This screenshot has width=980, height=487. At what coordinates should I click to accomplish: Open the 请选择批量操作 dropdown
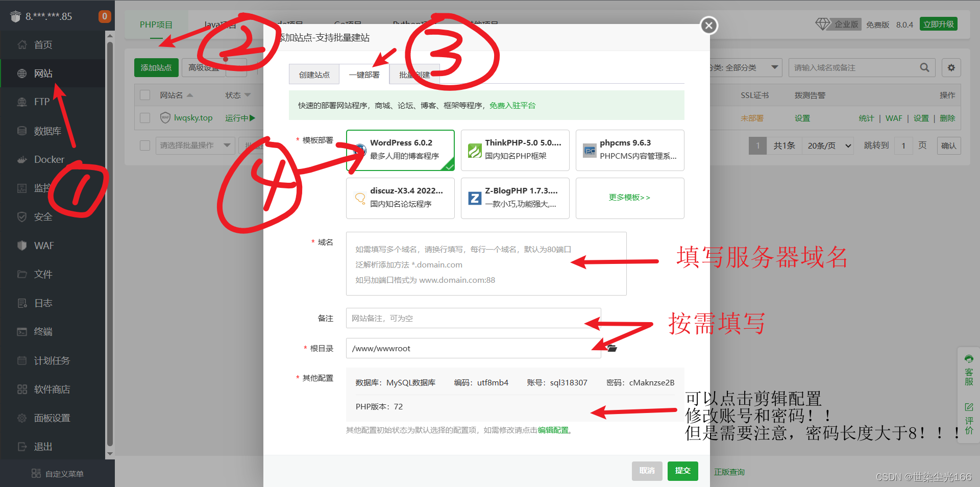tap(194, 145)
